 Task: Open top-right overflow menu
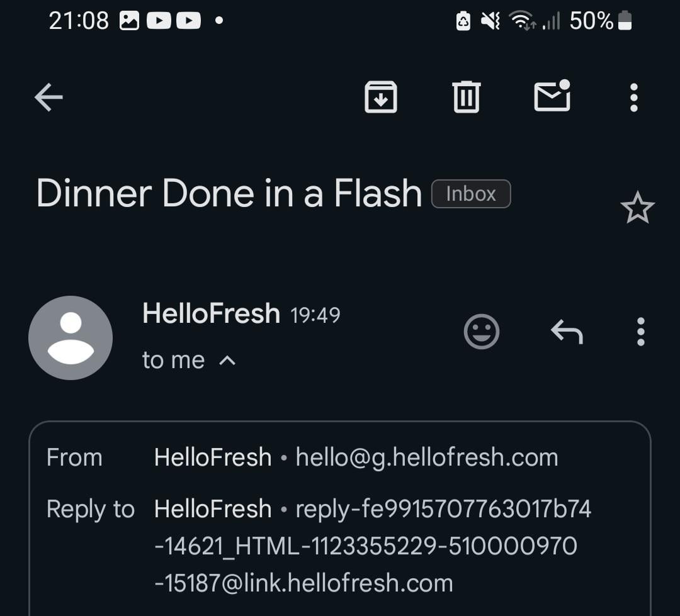633,98
